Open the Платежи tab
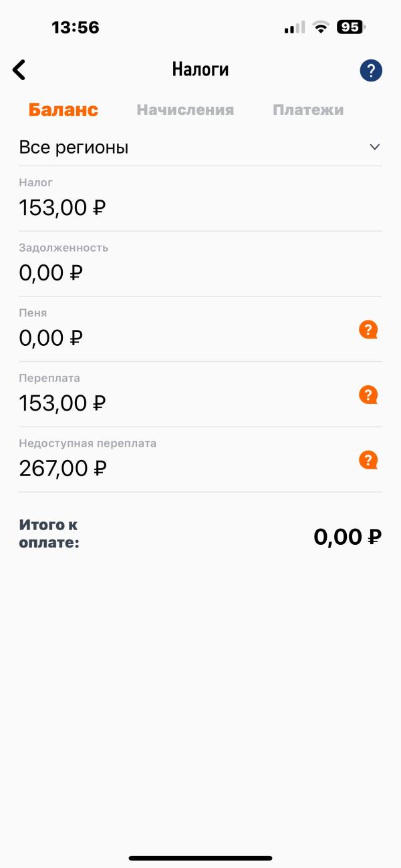 pos(308,110)
